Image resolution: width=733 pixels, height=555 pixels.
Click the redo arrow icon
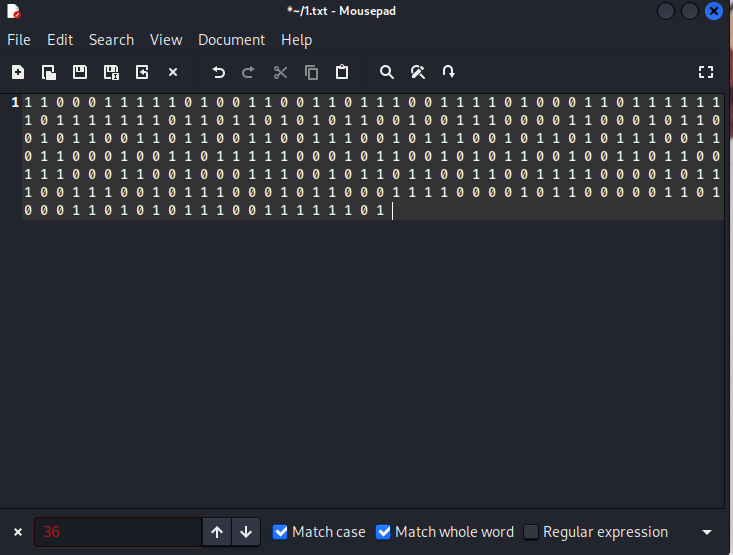(248, 72)
